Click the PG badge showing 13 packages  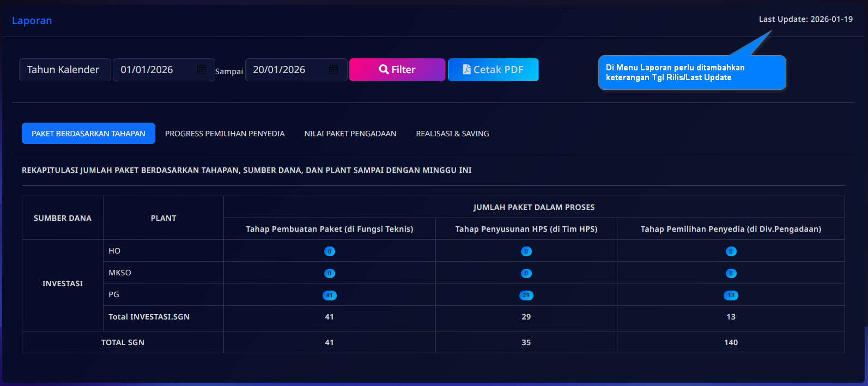coord(731,295)
